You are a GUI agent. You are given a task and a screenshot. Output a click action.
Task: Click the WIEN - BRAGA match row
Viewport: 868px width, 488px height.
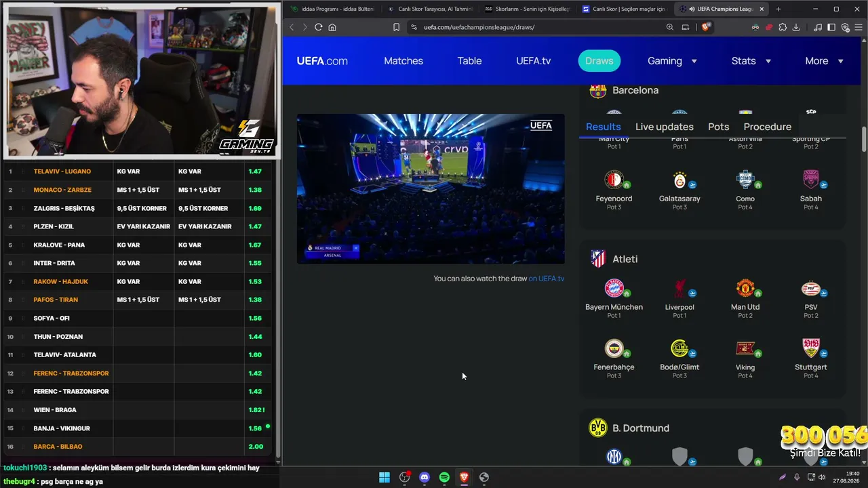138,410
